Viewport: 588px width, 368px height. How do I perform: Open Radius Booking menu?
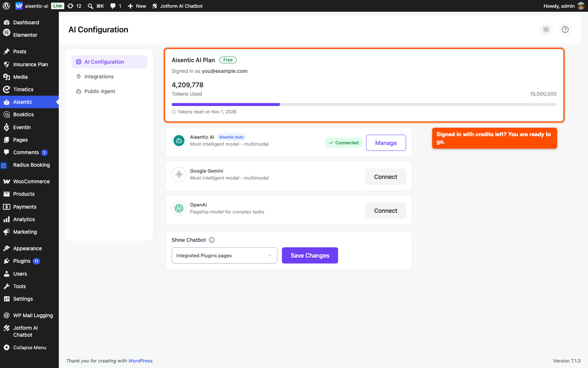click(x=29, y=165)
